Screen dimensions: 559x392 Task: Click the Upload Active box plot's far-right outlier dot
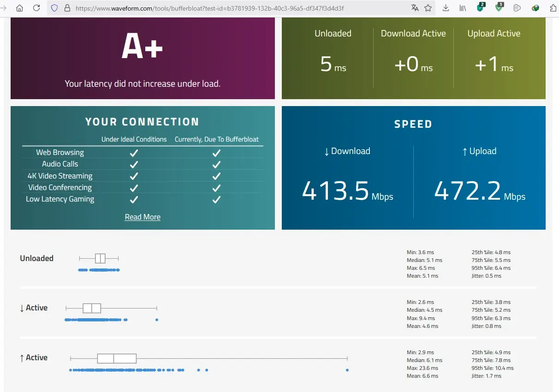click(x=347, y=370)
